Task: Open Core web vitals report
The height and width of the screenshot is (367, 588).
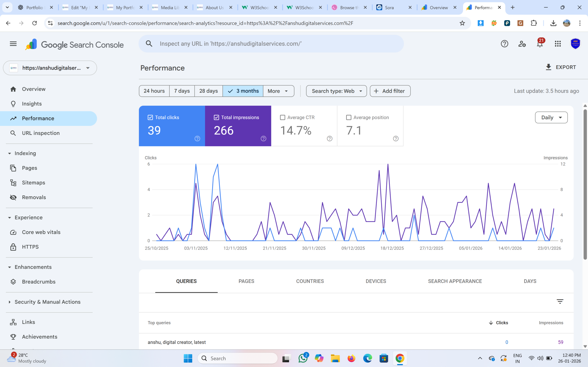Action: click(41, 232)
